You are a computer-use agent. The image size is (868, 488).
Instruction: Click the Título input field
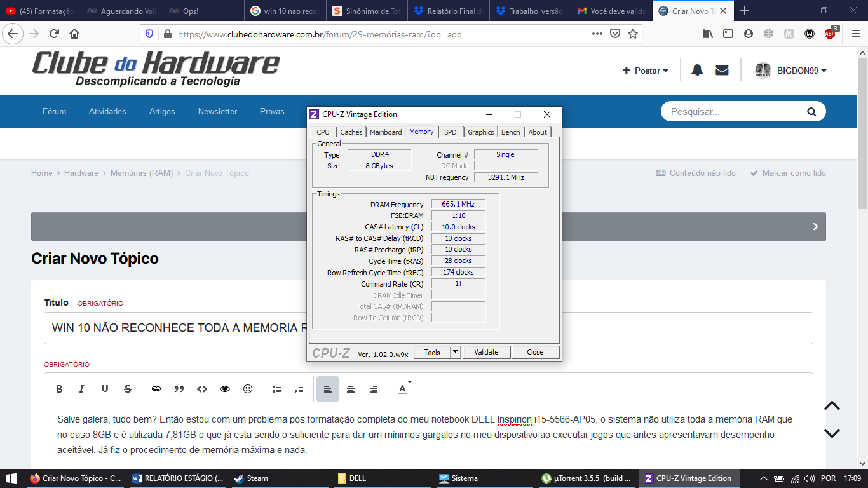[x=428, y=328]
